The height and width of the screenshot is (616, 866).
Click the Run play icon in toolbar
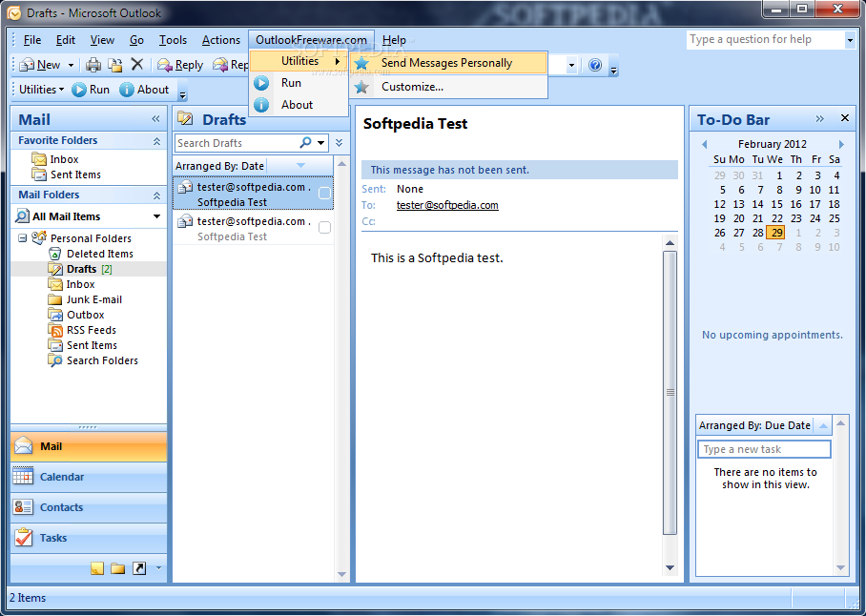[79, 90]
